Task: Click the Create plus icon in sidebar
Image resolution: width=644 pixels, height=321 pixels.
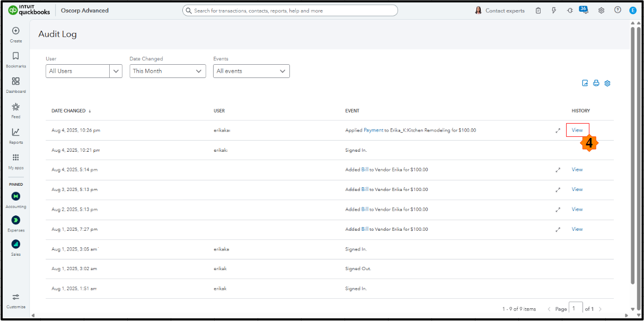Action: tap(16, 31)
